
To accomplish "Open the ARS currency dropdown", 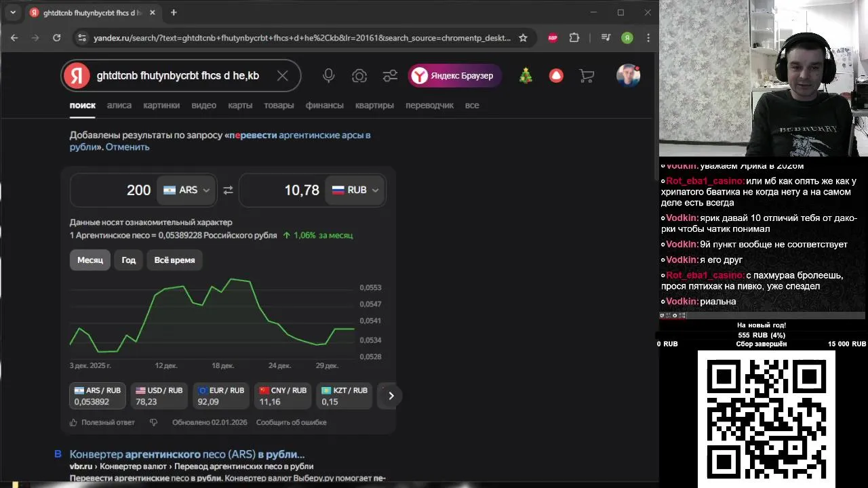I will (186, 190).
